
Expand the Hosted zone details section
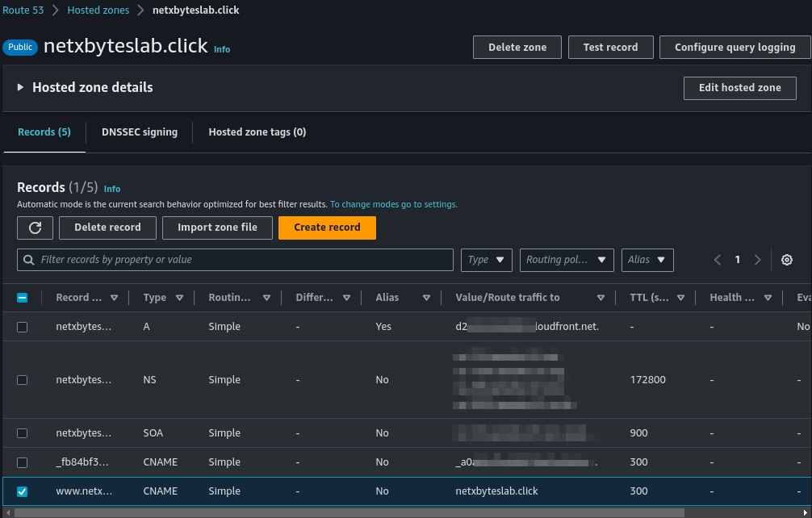(x=21, y=88)
